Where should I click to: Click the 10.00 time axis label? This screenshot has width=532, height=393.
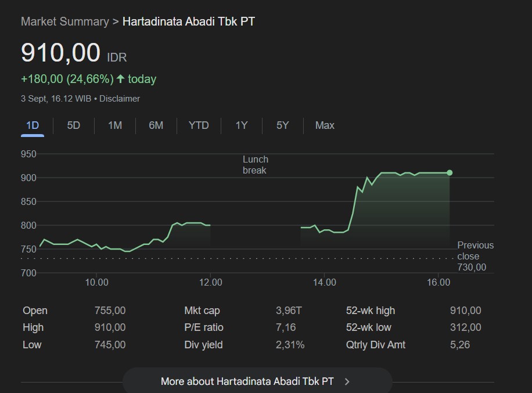(x=96, y=283)
